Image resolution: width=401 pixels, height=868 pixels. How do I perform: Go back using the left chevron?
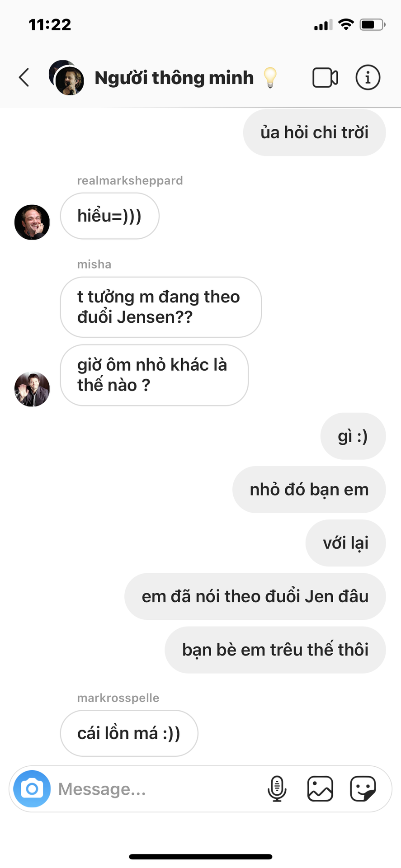point(24,77)
